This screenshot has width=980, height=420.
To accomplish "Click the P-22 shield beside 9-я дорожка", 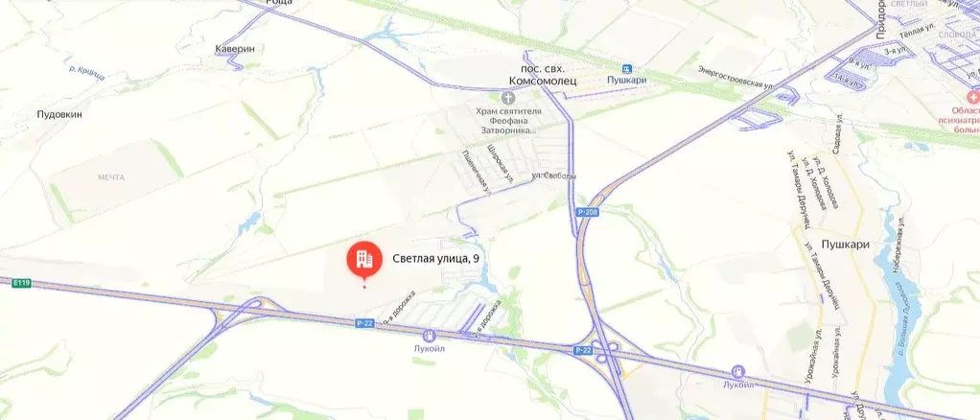I will click(365, 322).
